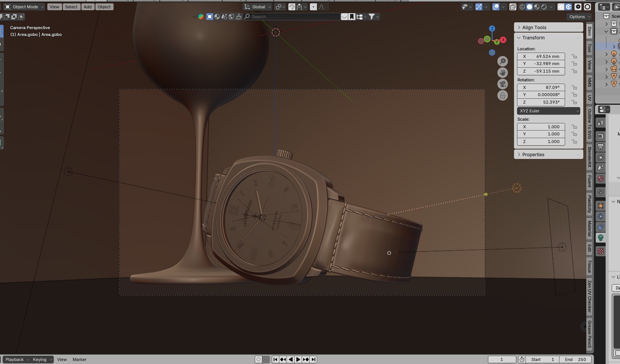Open the Texture properties checkerboard icon

(x=601, y=251)
